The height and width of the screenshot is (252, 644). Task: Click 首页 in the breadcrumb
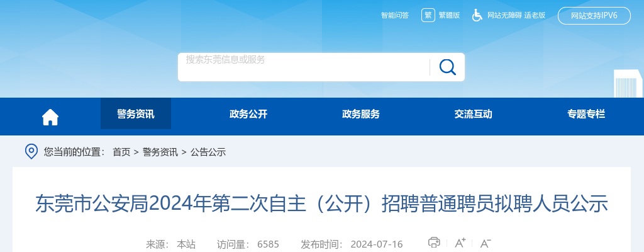point(121,152)
